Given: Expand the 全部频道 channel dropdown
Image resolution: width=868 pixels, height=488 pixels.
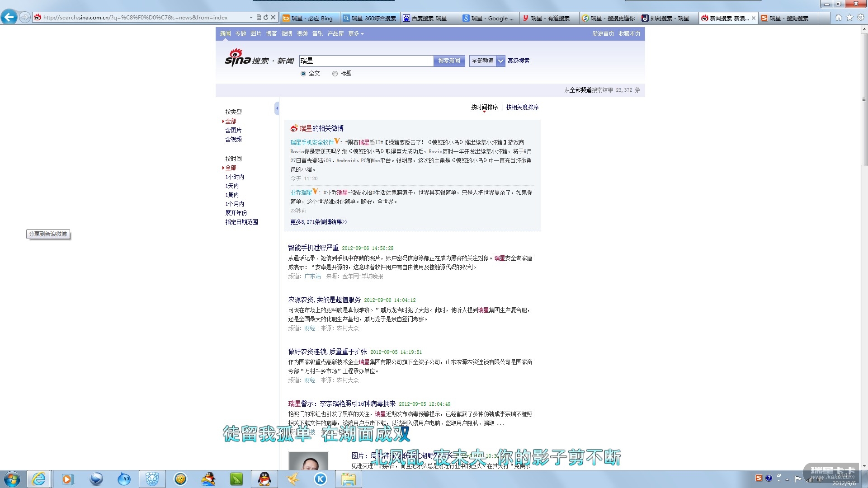Looking at the screenshot, I should pos(500,61).
